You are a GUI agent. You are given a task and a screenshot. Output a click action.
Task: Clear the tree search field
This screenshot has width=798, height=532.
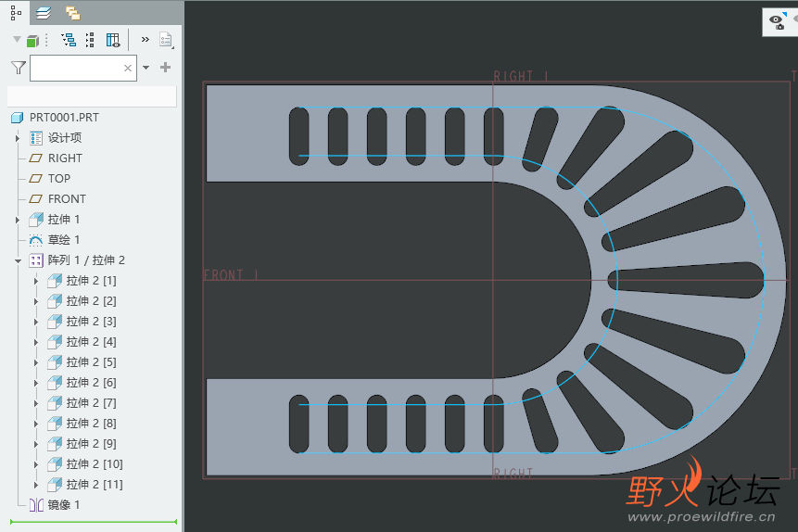click(x=128, y=68)
